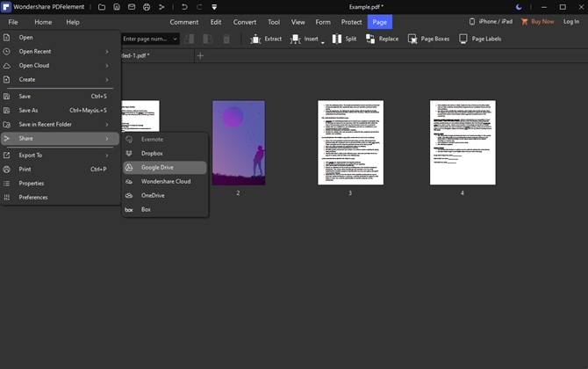Click the Log In button
The image size is (588, 369).
click(571, 22)
